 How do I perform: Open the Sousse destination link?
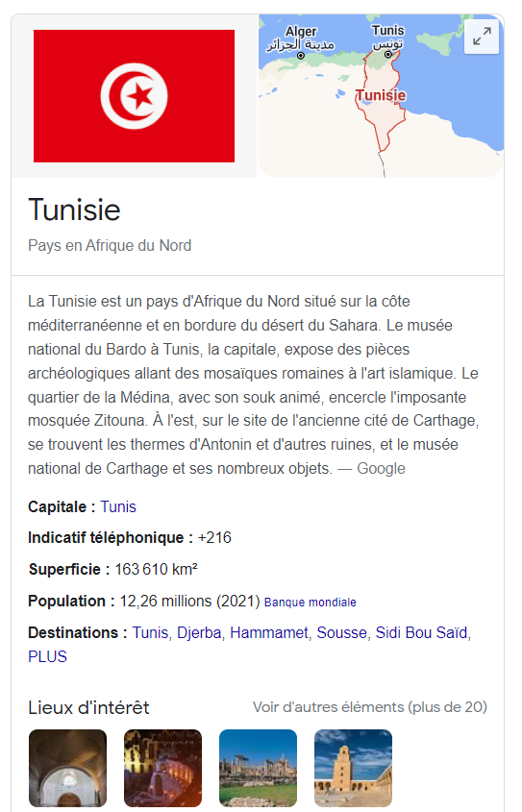click(x=342, y=633)
